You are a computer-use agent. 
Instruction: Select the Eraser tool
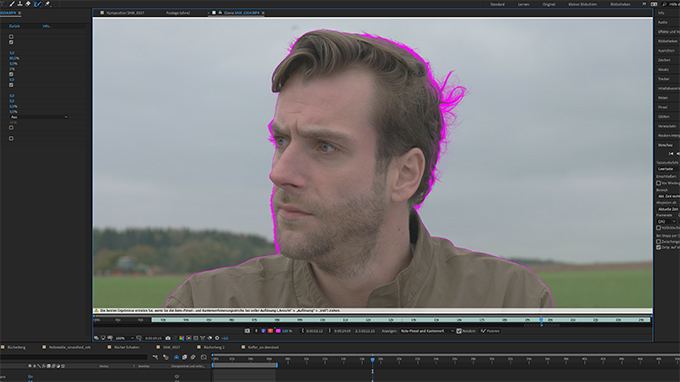[28, 4]
